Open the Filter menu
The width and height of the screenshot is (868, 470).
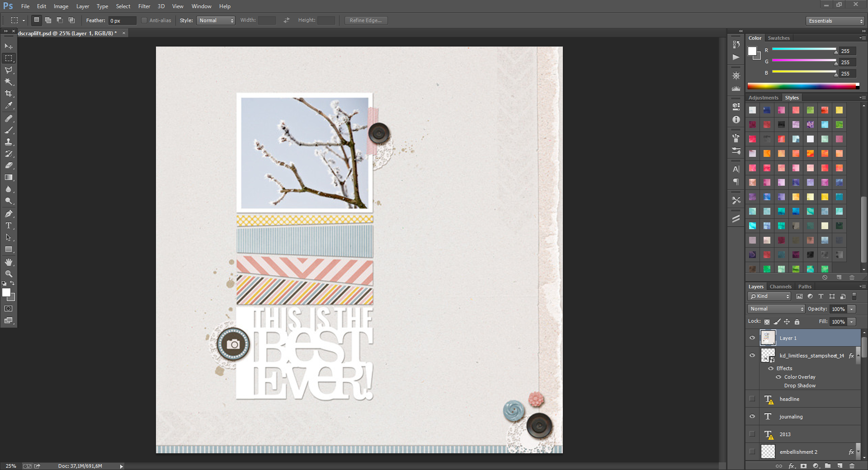[x=144, y=6]
